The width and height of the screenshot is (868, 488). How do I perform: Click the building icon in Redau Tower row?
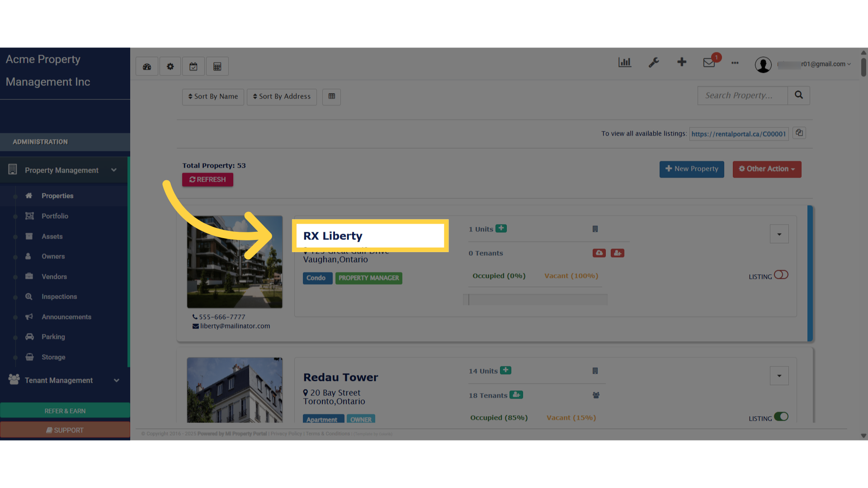tap(595, 371)
